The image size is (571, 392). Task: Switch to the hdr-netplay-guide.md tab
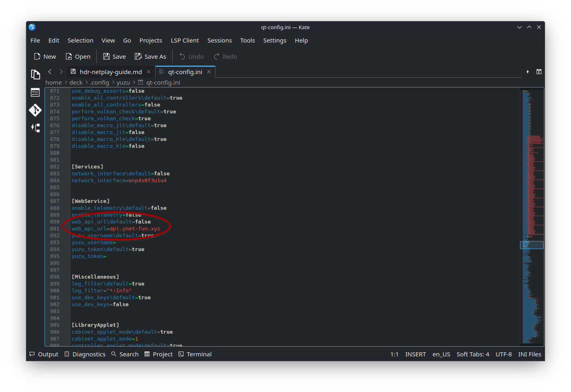click(111, 72)
